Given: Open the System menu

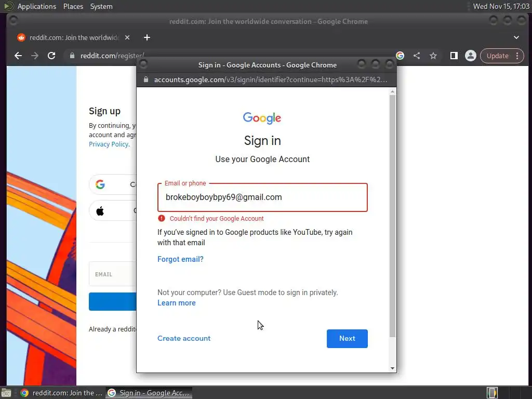Looking at the screenshot, I should [101, 6].
